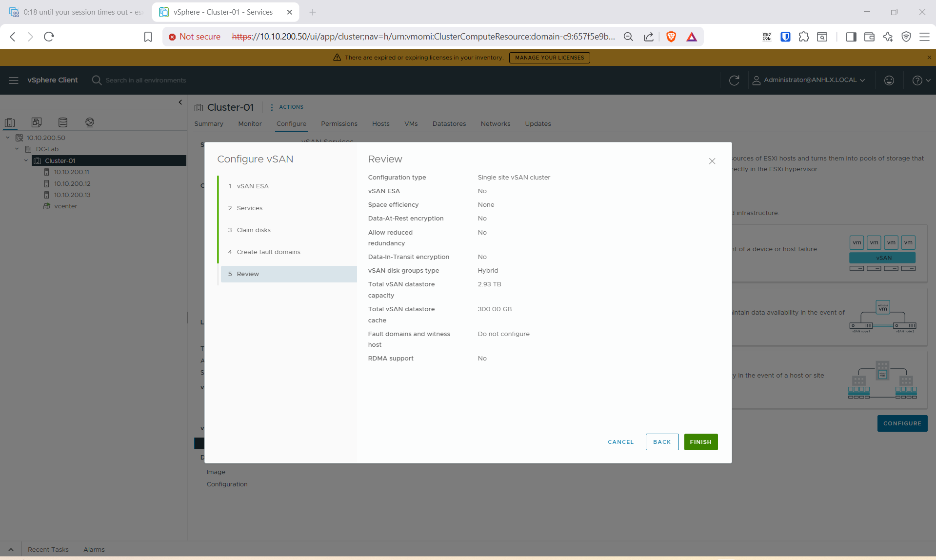
Task: Open the Configuration settings link
Action: coord(227,484)
